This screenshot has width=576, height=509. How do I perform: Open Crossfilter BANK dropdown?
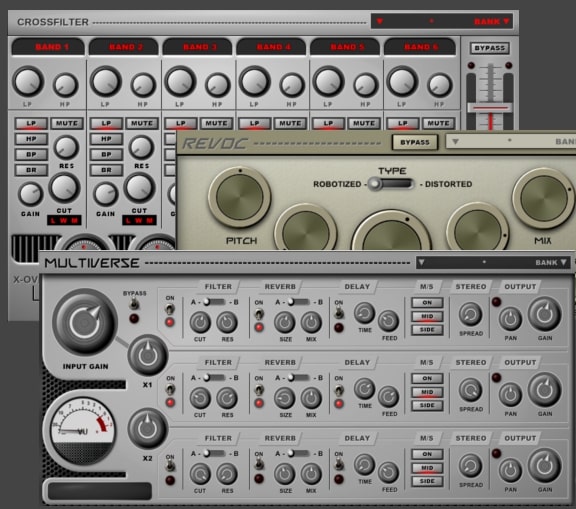(x=492, y=22)
